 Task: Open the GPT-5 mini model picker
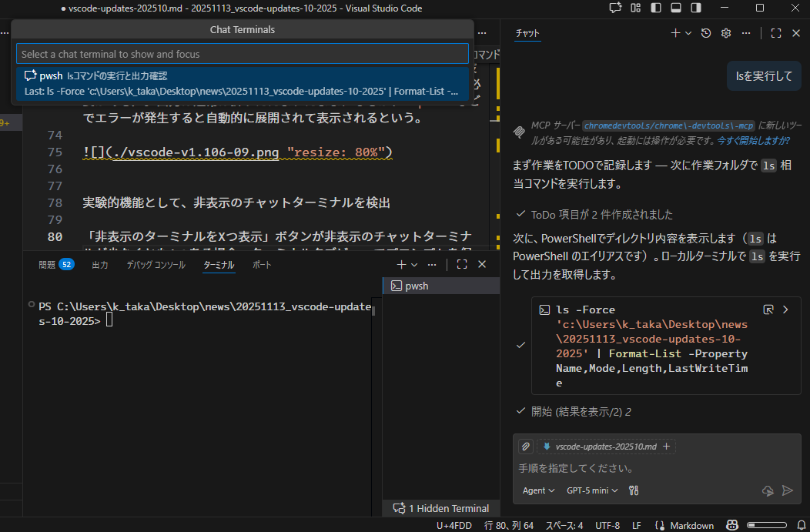pyautogui.click(x=592, y=490)
